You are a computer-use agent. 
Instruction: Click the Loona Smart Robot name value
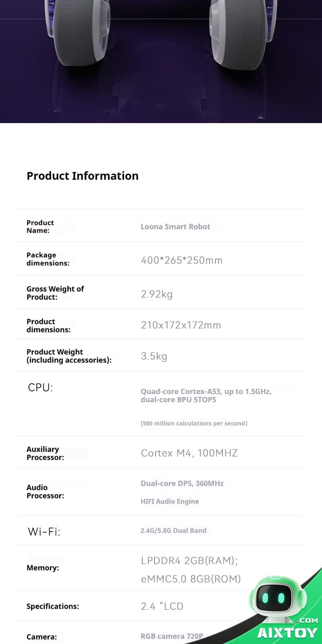click(x=175, y=227)
